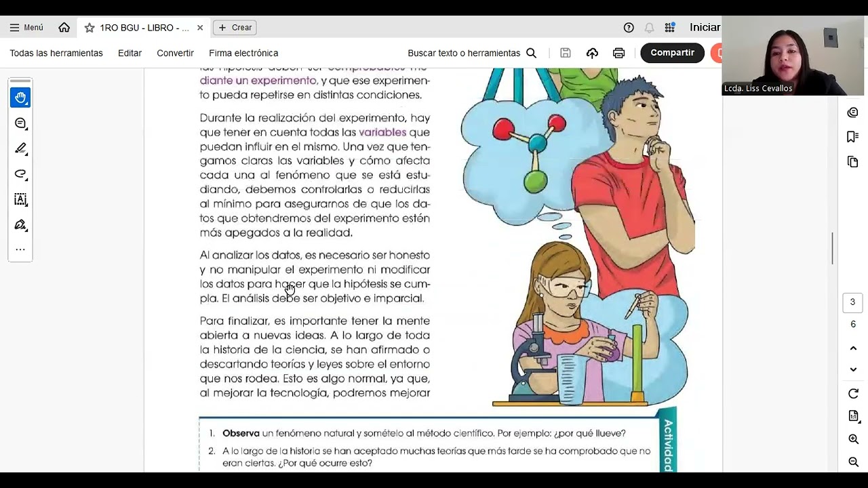The image size is (868, 488).
Task: Select the text box AI tool
Action: pyautogui.click(x=20, y=199)
